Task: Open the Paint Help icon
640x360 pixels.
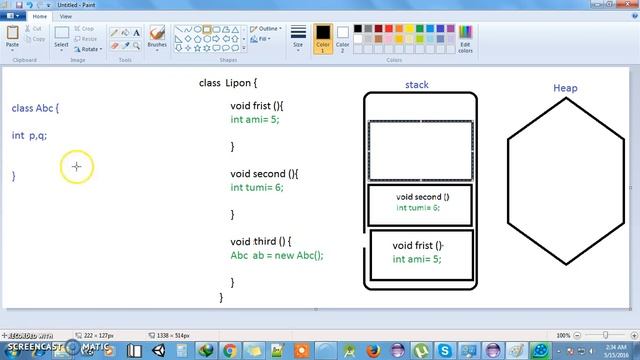Action: point(635,16)
